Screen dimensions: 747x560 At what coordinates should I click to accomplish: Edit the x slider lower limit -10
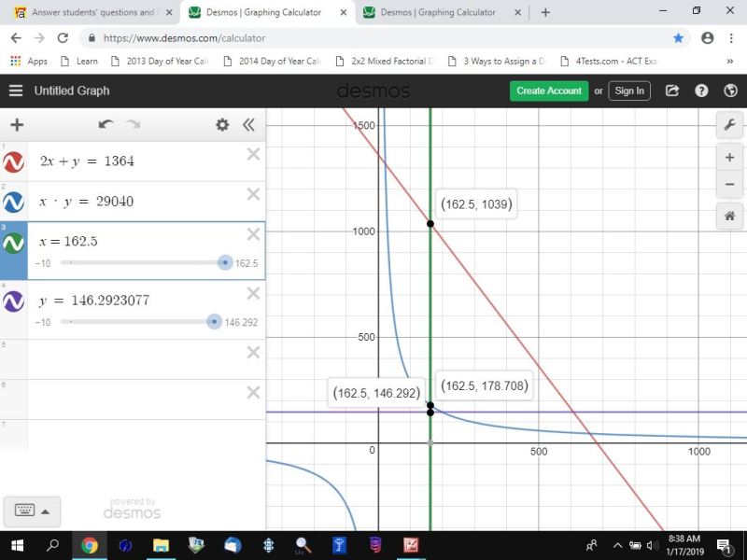pos(43,263)
